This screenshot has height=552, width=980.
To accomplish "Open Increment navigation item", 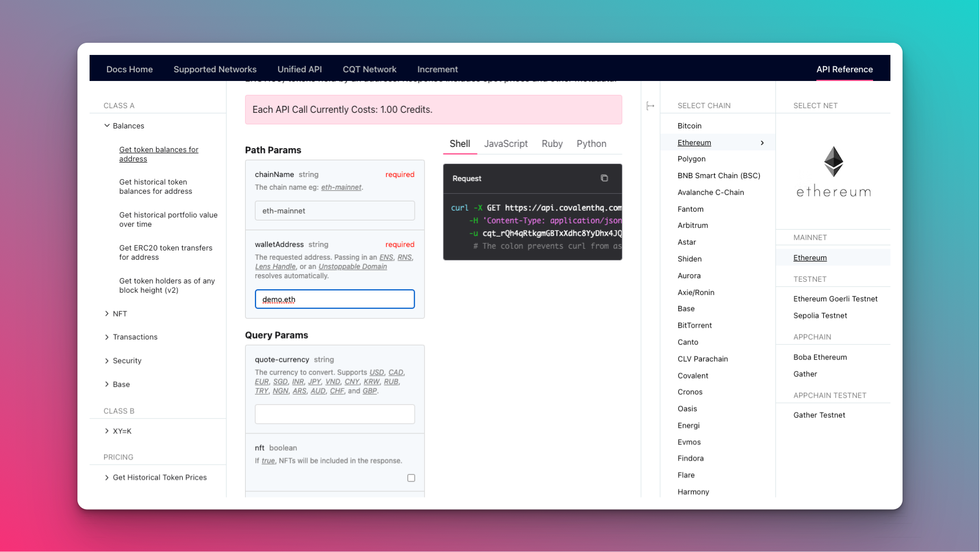I will 438,69.
